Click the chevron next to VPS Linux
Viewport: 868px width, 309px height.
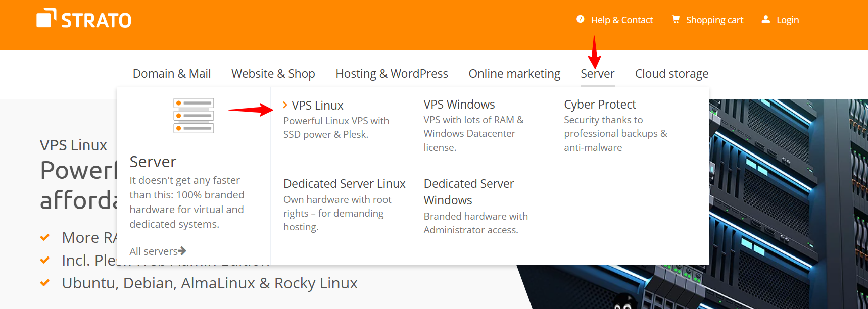(x=285, y=105)
